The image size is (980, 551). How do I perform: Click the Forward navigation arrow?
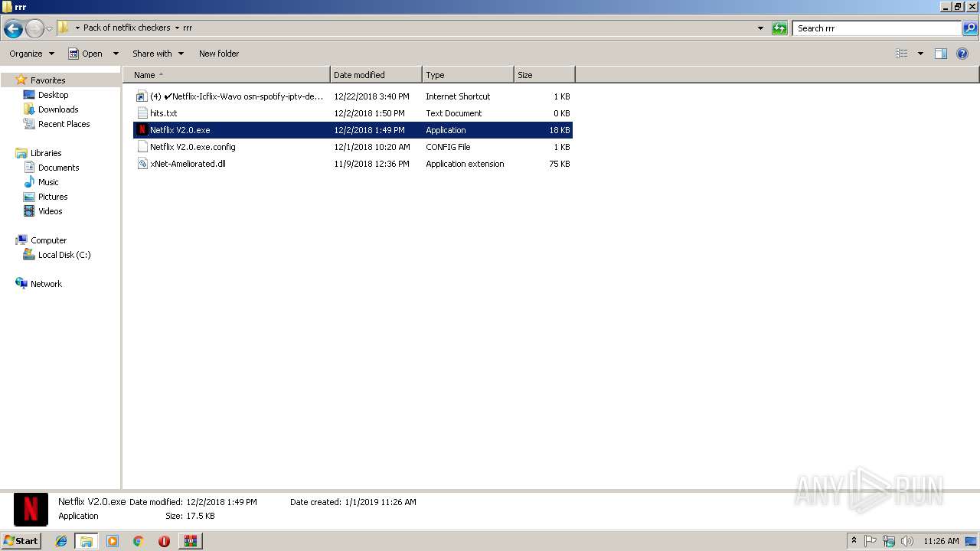(34, 29)
